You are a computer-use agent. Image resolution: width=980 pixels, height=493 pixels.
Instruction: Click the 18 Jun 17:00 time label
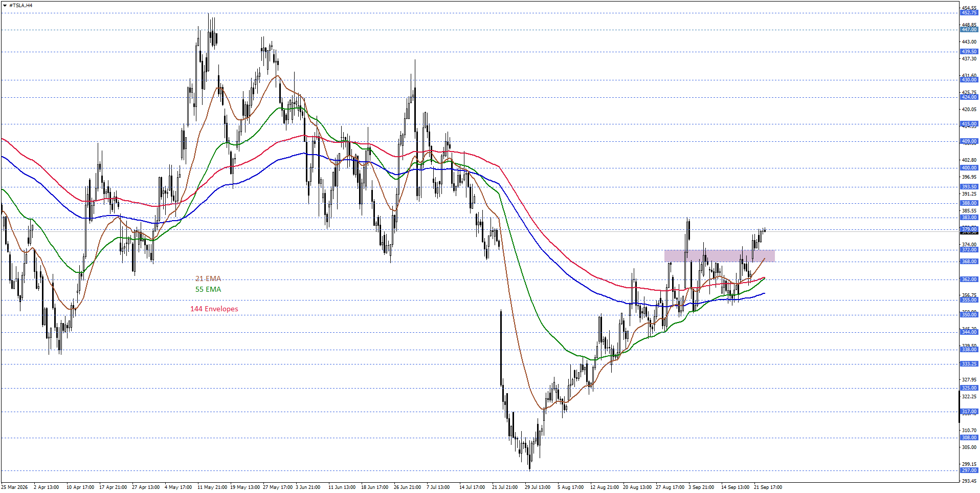(x=375, y=487)
